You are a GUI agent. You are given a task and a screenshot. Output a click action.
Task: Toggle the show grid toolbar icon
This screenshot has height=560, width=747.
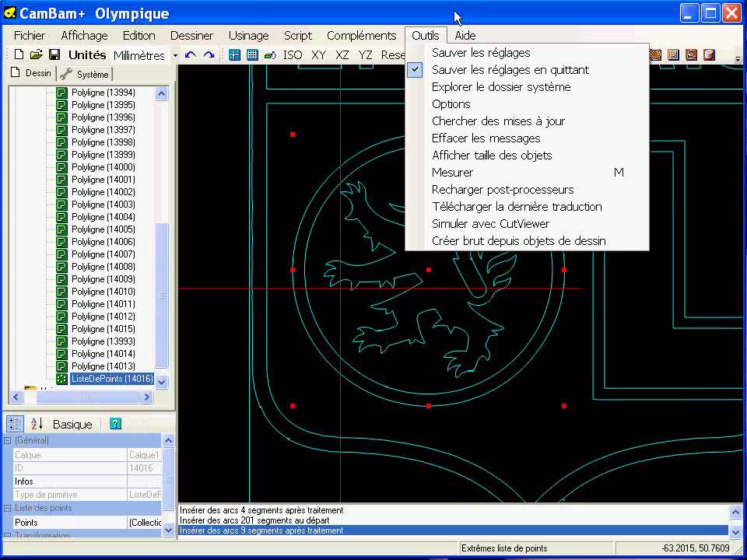click(x=252, y=55)
